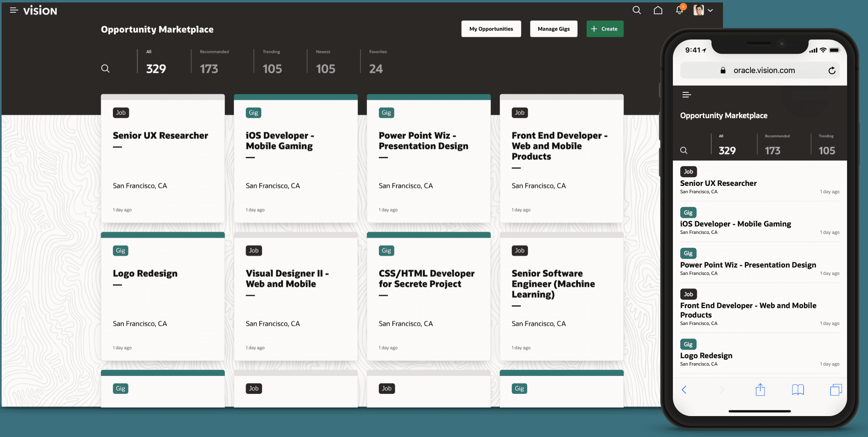Open Power Point Wiz - Presentation Design card

(429, 159)
